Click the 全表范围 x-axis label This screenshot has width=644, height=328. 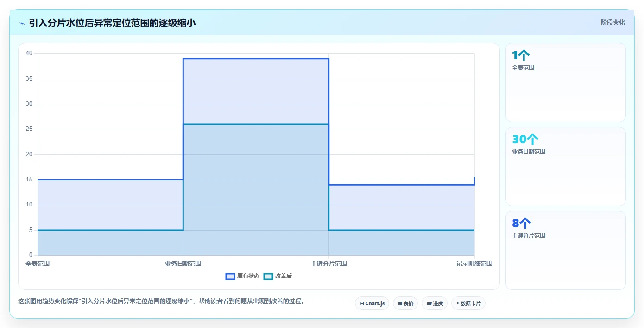(x=38, y=264)
